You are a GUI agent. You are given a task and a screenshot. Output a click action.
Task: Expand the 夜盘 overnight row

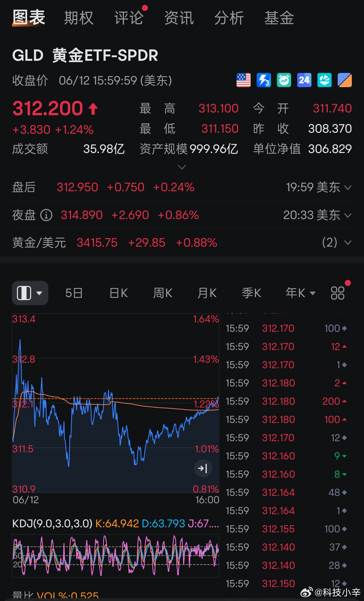(348, 216)
